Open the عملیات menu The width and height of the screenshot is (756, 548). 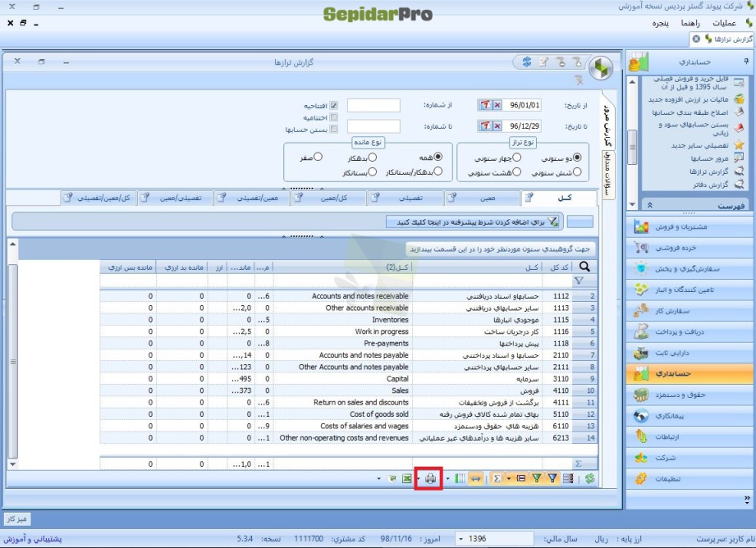[x=724, y=23]
